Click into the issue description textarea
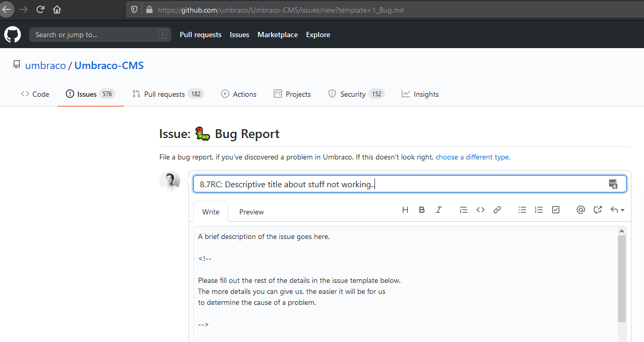The image size is (644, 342). click(405, 284)
